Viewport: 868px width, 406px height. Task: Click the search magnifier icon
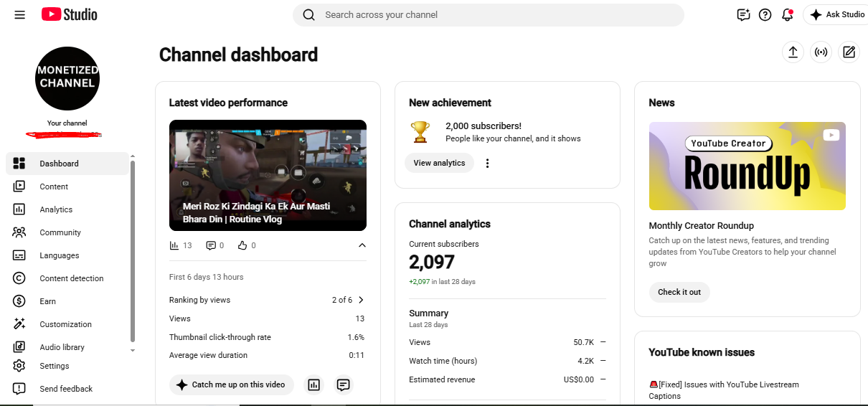click(x=309, y=15)
